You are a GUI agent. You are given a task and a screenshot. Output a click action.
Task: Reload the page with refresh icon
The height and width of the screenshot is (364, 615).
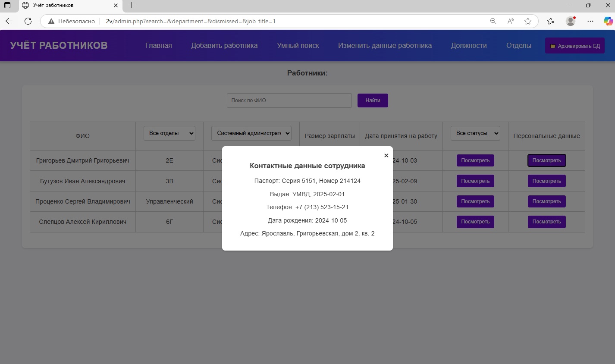coord(28,21)
